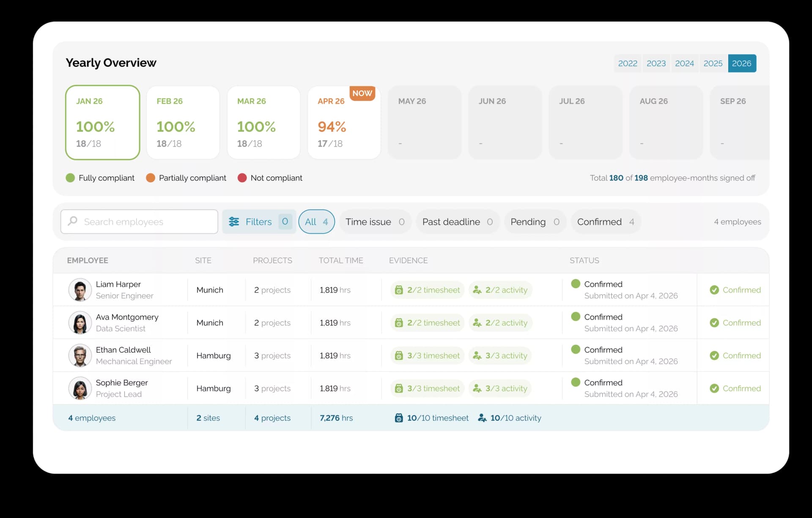Click status dot in Ava Montgomery's row
Image resolution: width=812 pixels, height=518 pixels.
pos(576,316)
